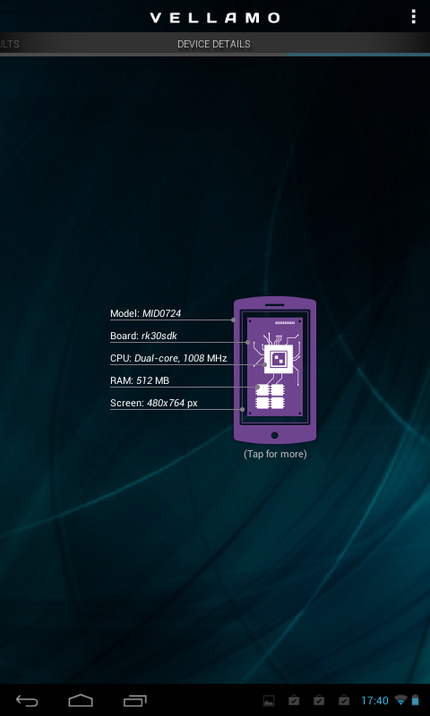Switch to the Device Details tab
Image resolution: width=430 pixels, height=716 pixels.
tap(214, 44)
